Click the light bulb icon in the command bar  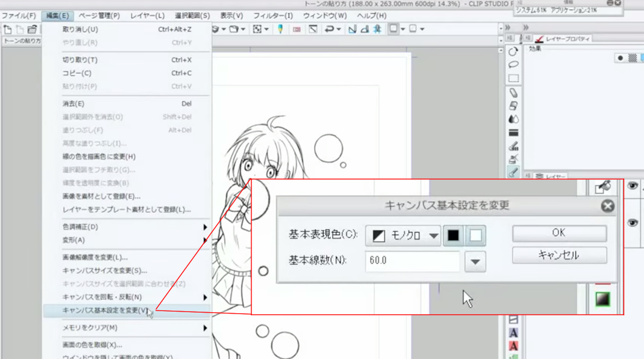pos(280,29)
